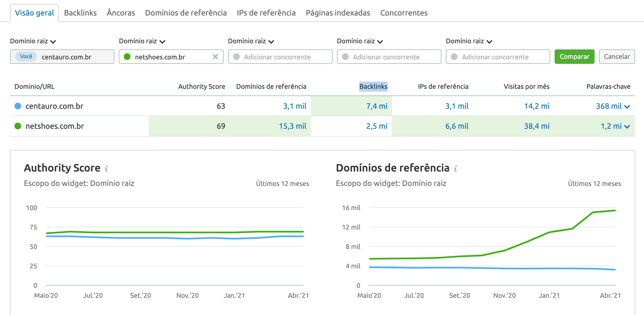Image resolution: width=644 pixels, height=315 pixels.
Task: Click the green Comparar button
Action: click(x=574, y=57)
